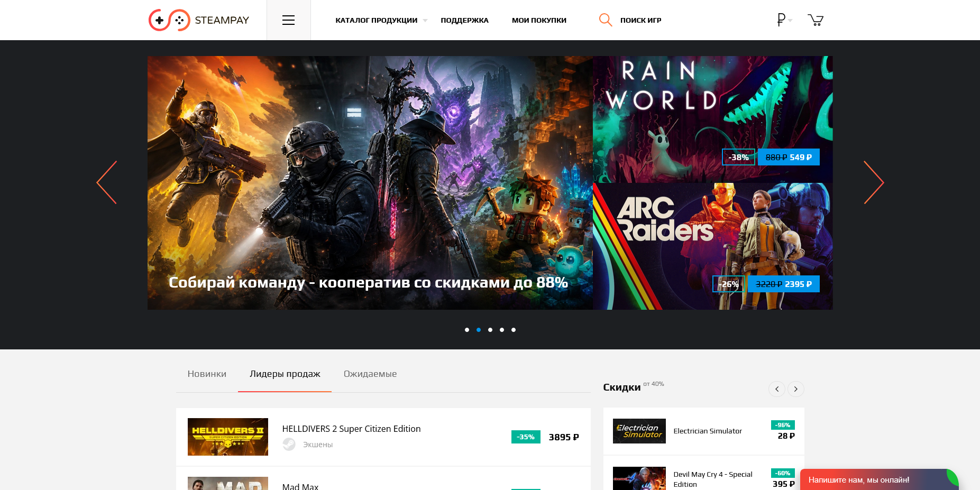Click the ARC Raiders 2395 ₽ price tag
The height and width of the screenshot is (490, 980).
tap(784, 284)
